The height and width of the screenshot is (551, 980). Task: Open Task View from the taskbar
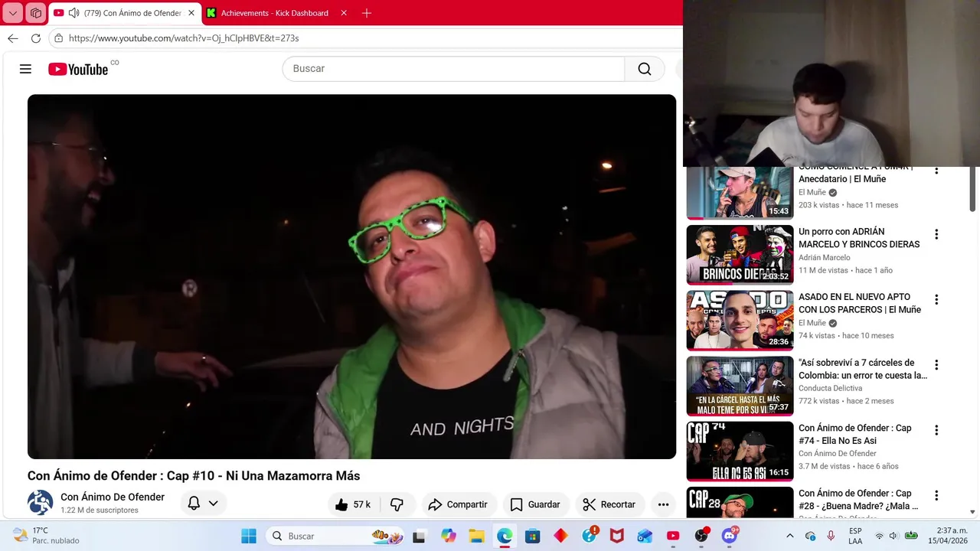pyautogui.click(x=419, y=536)
